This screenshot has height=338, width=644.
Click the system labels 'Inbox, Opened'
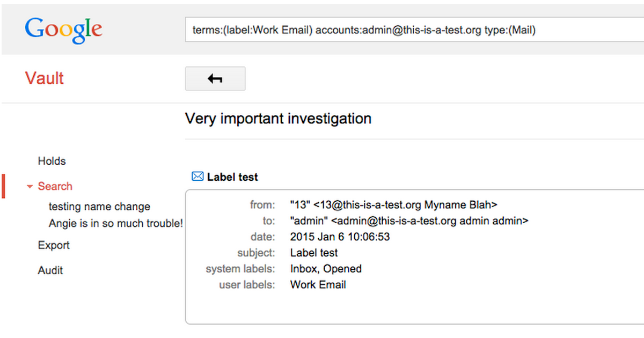click(326, 269)
